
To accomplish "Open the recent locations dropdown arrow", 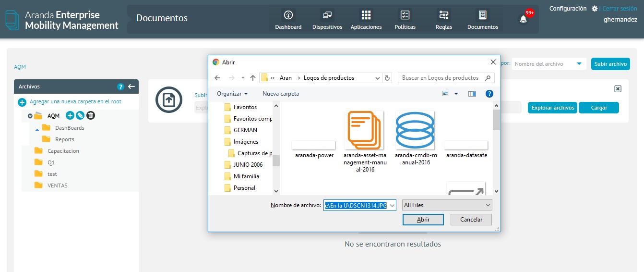I will [243, 78].
